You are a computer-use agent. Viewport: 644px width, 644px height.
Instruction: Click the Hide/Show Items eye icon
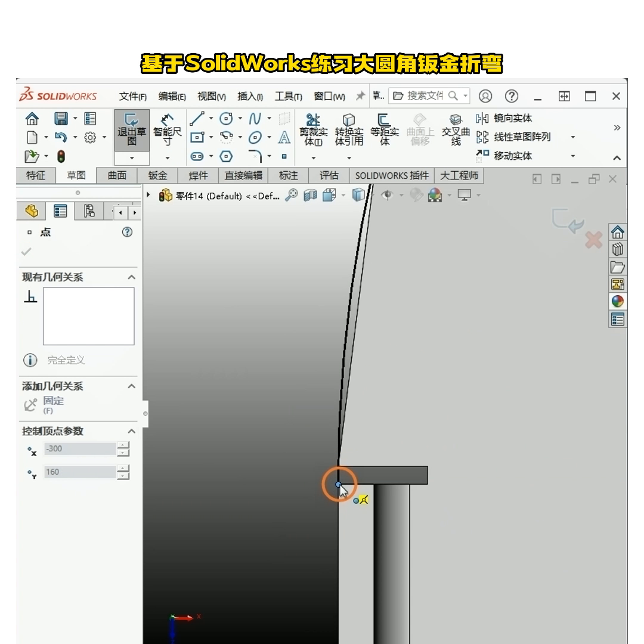pos(388,195)
